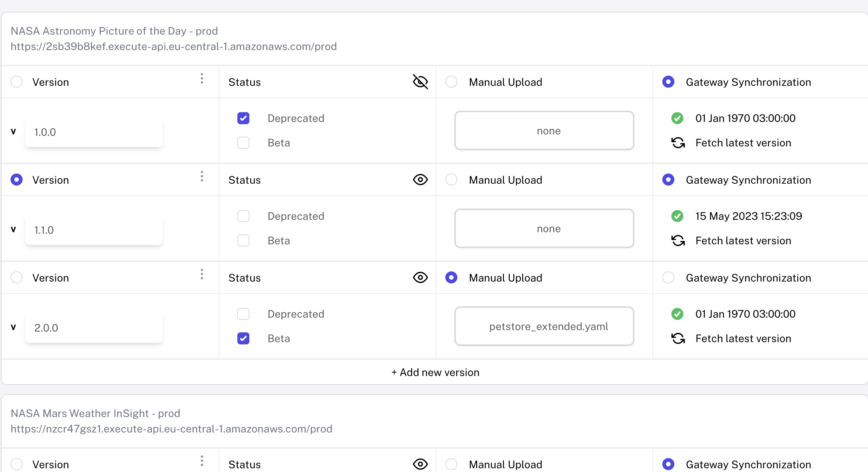Screen dimensions: 868x472
Task: Toggle the eye icon on version 2.0.0 Status
Action: (420, 277)
